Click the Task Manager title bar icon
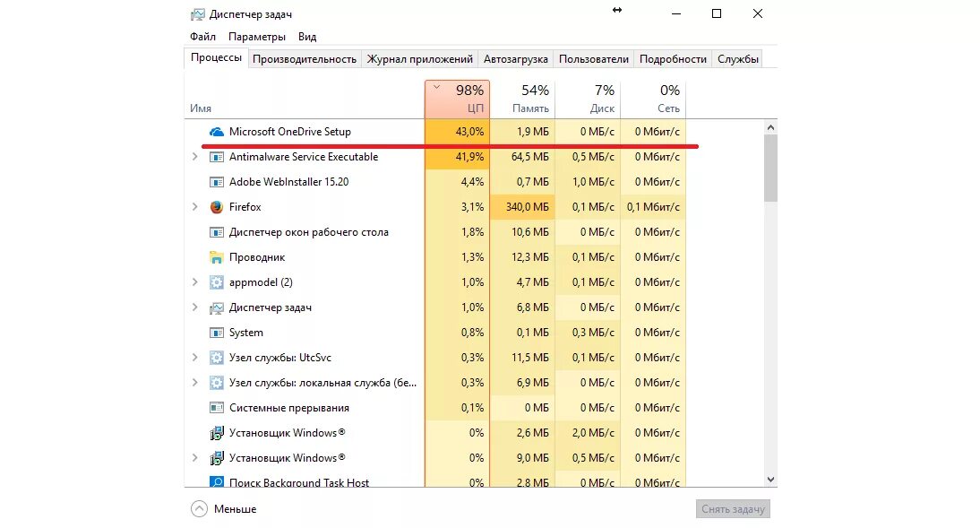This screenshot has height=528, width=980. [198, 14]
